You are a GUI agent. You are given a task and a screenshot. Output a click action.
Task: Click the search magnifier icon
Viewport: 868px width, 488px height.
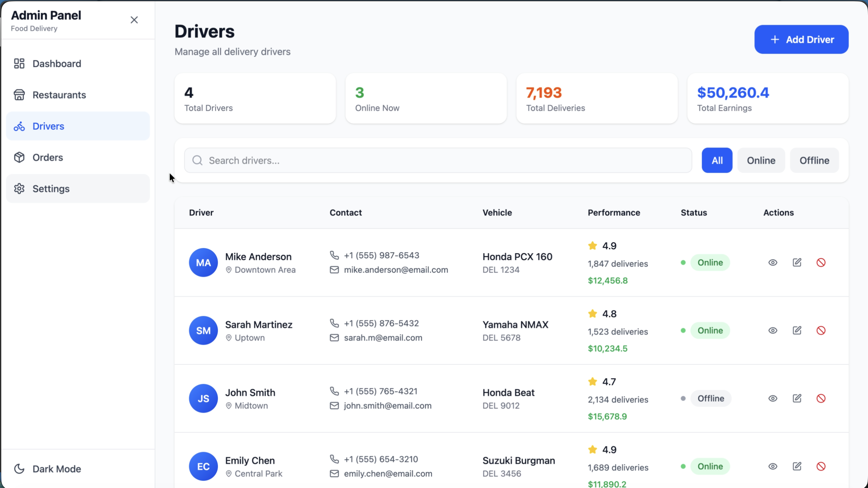point(197,160)
